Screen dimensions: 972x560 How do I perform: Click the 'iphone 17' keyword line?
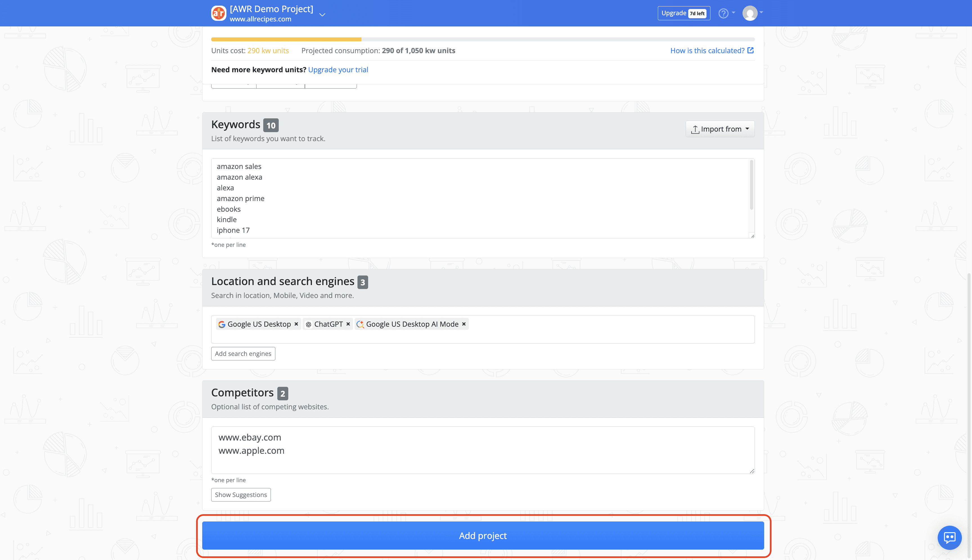click(x=233, y=231)
